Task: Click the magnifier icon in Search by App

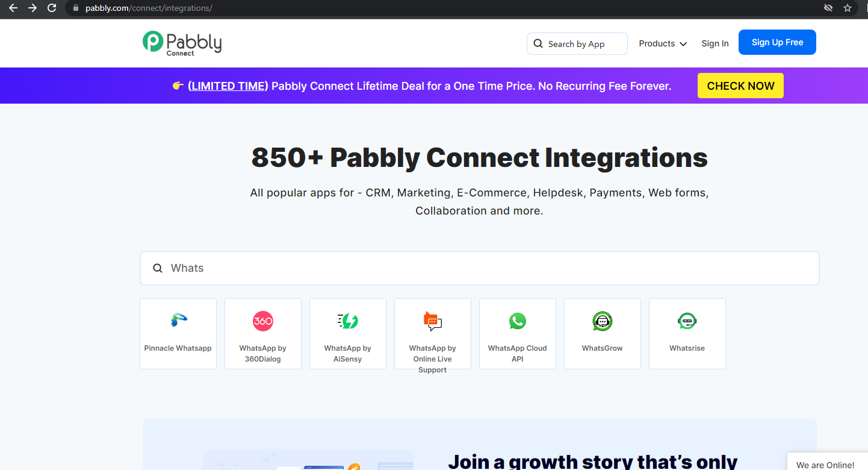Action: [538, 44]
